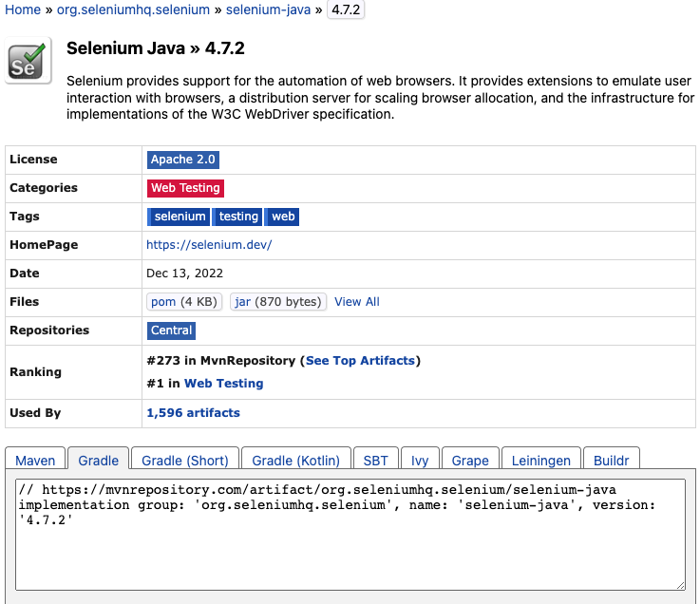The width and height of the screenshot is (700, 604).
Task: Switch to the Gradle (Kotlin) tab
Action: (295, 460)
